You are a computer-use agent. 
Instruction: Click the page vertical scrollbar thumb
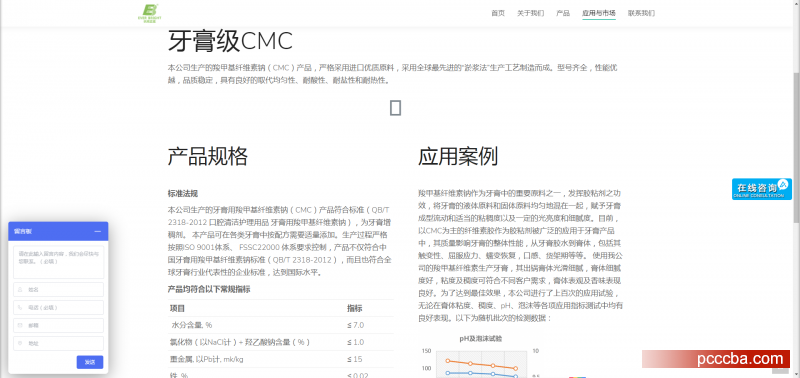(x=796, y=148)
